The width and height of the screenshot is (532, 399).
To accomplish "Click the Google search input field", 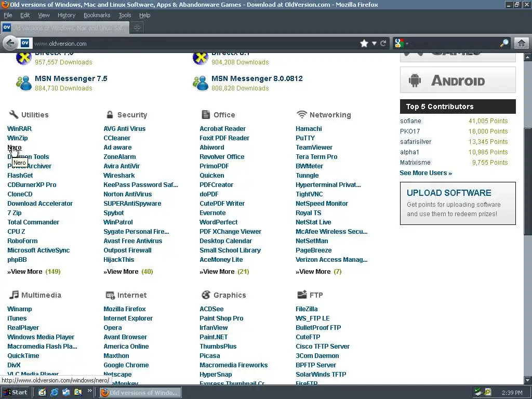I will coord(454,44).
